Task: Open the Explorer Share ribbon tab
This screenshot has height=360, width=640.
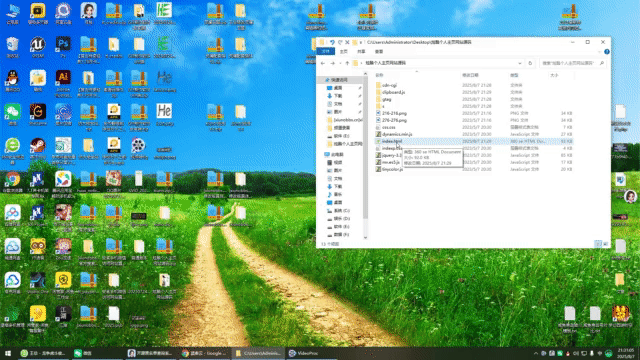Action: click(x=361, y=51)
